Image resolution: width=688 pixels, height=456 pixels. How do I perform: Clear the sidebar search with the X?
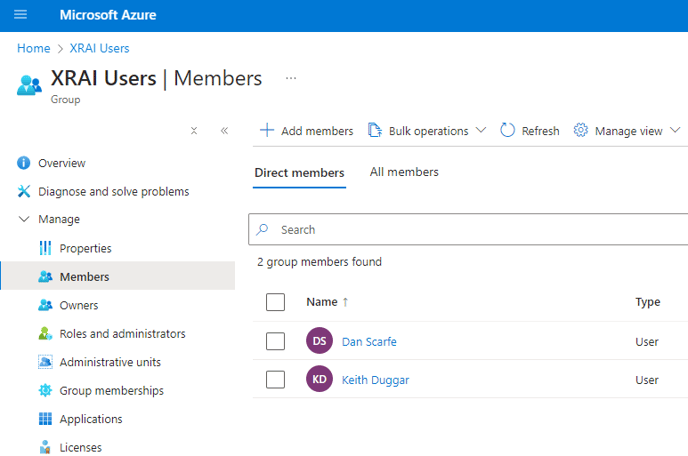(194, 130)
